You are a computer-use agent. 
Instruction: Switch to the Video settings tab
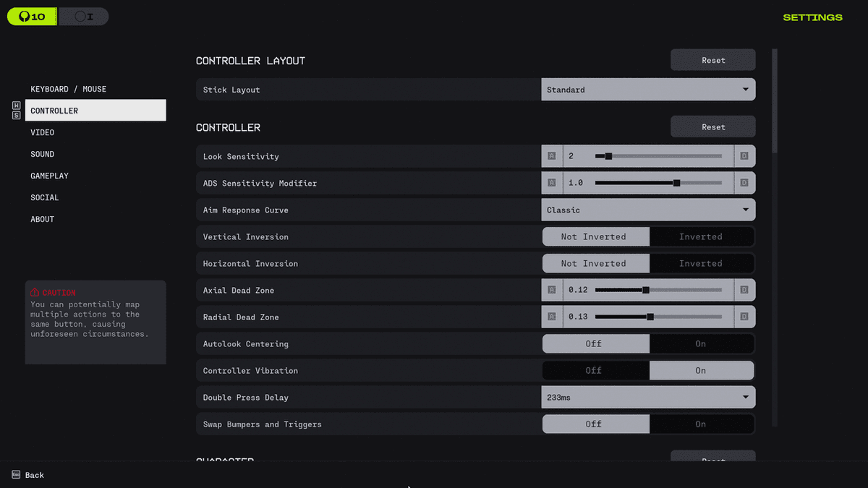click(x=43, y=132)
